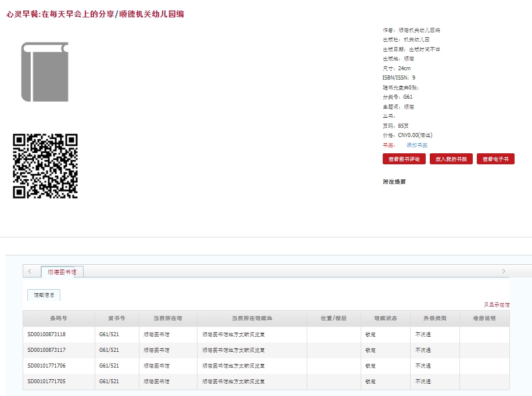Click the QR code image
532x396 pixels.
point(45,166)
